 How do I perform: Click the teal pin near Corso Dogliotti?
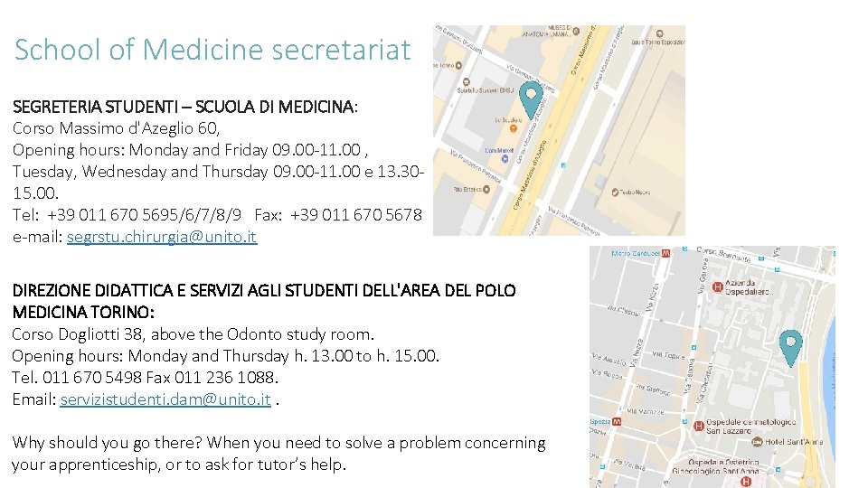[x=791, y=345]
